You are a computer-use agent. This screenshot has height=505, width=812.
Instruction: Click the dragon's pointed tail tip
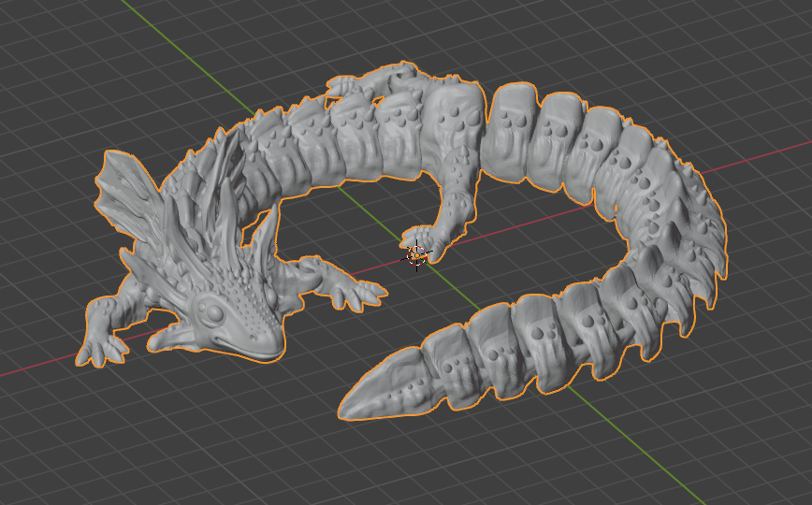point(384,386)
